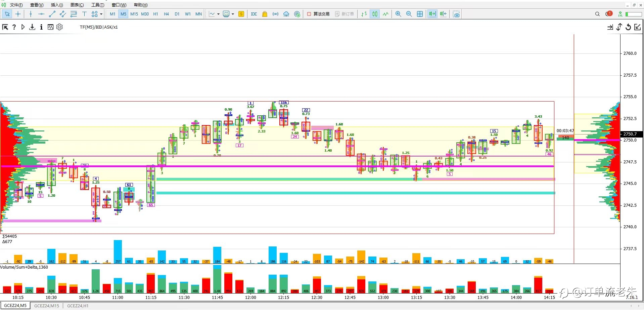The image size is (644, 310).
Task: Open the search magnifier icon
Action: 597,14
